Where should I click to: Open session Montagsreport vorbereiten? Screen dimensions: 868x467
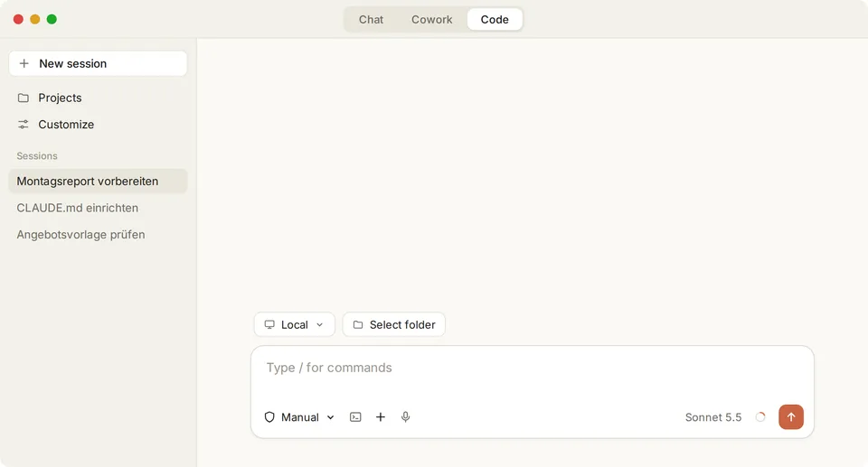(x=98, y=182)
